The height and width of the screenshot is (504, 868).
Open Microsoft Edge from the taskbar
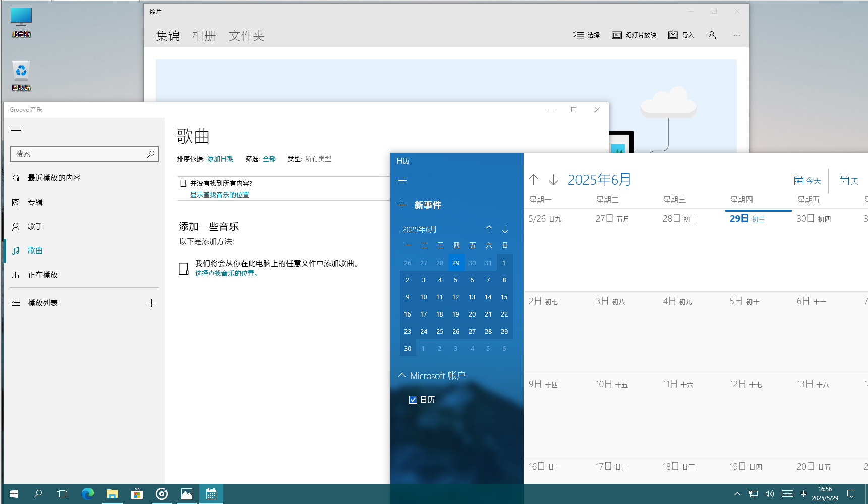click(x=88, y=494)
